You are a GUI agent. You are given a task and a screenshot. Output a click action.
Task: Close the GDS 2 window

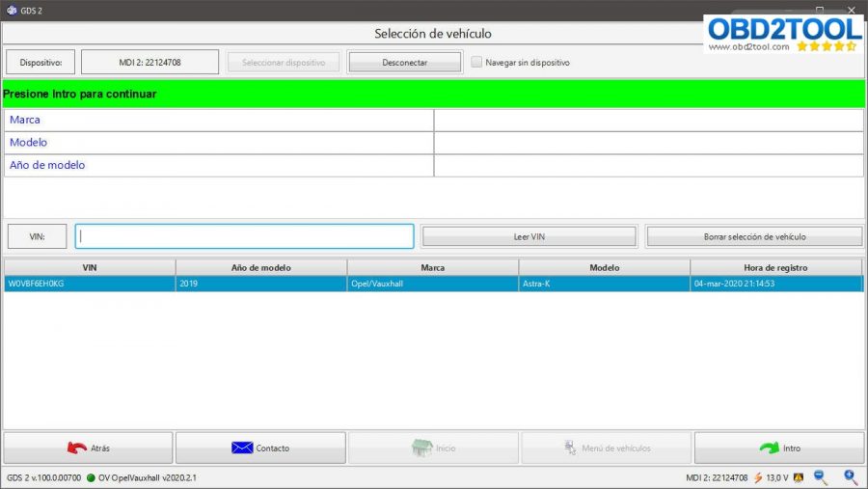pyautogui.click(x=852, y=10)
